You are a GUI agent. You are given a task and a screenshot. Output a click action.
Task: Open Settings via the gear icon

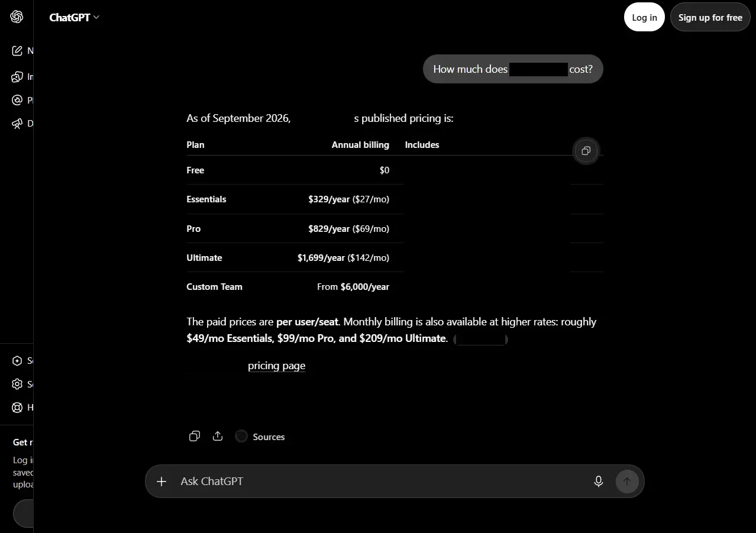tap(17, 385)
